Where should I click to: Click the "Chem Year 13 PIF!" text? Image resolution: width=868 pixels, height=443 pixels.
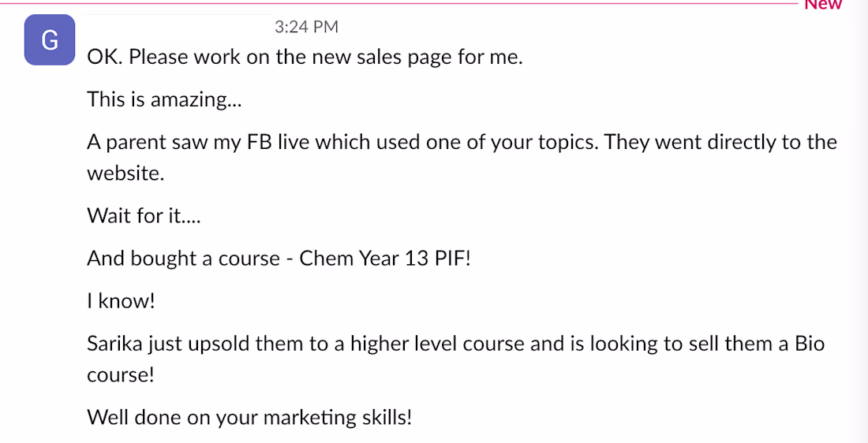385,258
